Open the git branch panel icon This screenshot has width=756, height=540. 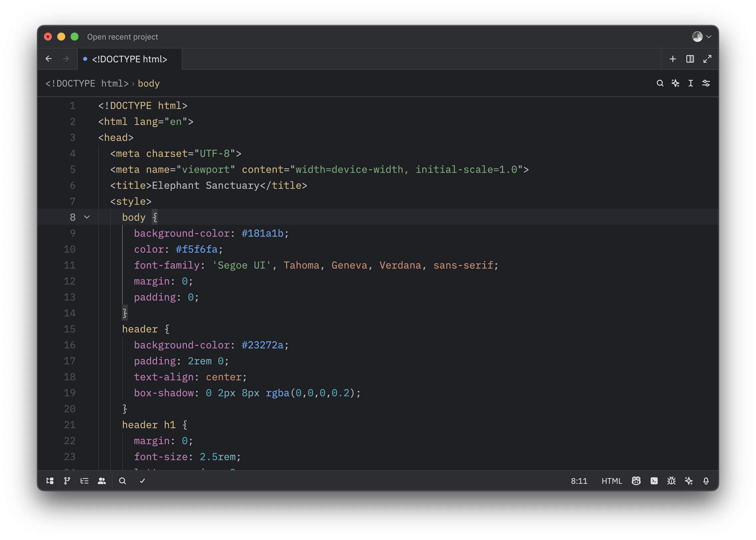pos(67,481)
